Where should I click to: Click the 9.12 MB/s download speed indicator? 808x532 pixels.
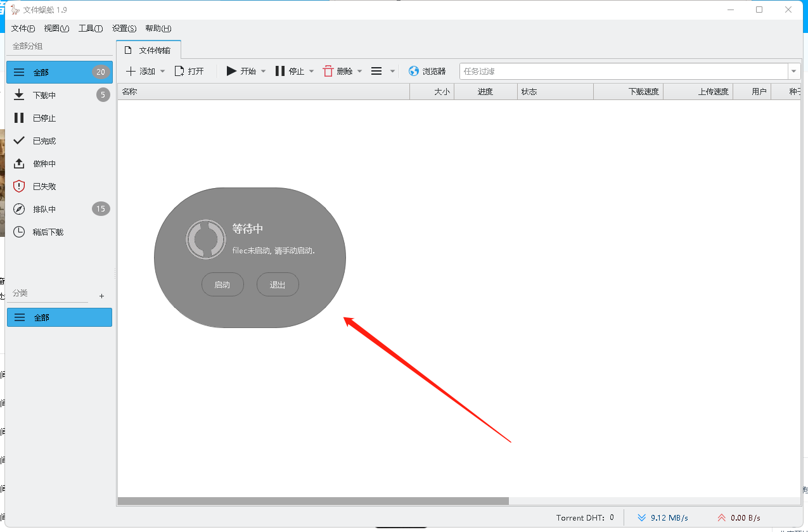[663, 517]
